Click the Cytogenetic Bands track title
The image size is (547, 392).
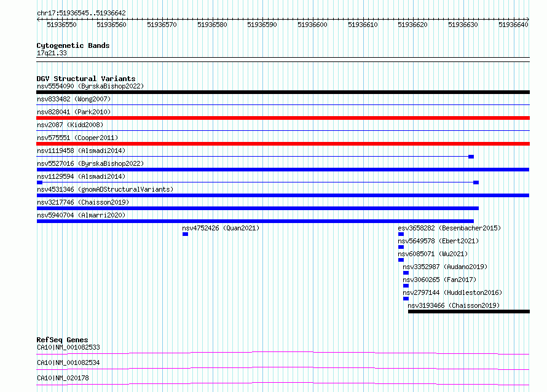[73, 45]
